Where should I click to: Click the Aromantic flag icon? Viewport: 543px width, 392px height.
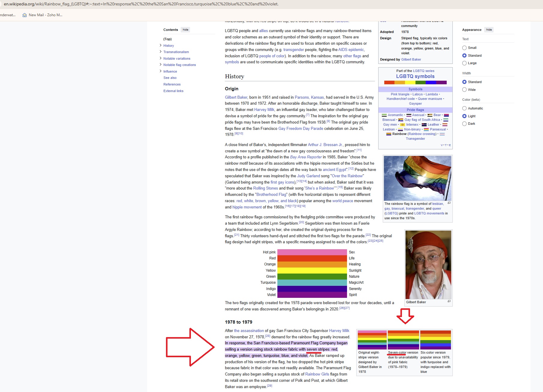[384, 115]
